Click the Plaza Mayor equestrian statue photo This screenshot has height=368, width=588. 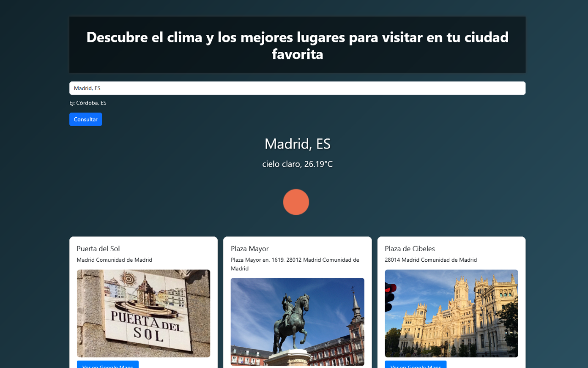[297, 322]
